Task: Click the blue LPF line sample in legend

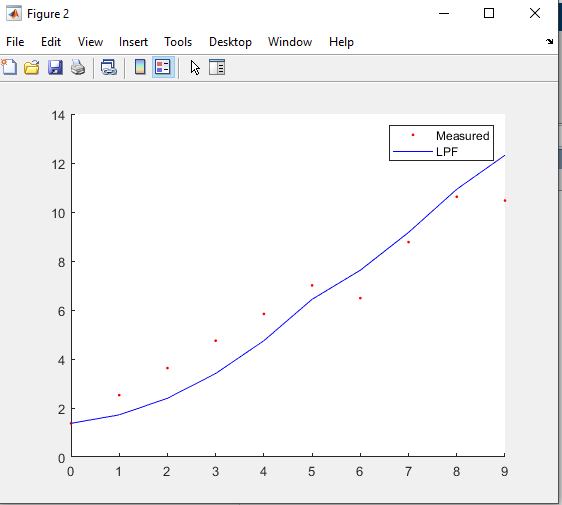Action: click(413, 152)
